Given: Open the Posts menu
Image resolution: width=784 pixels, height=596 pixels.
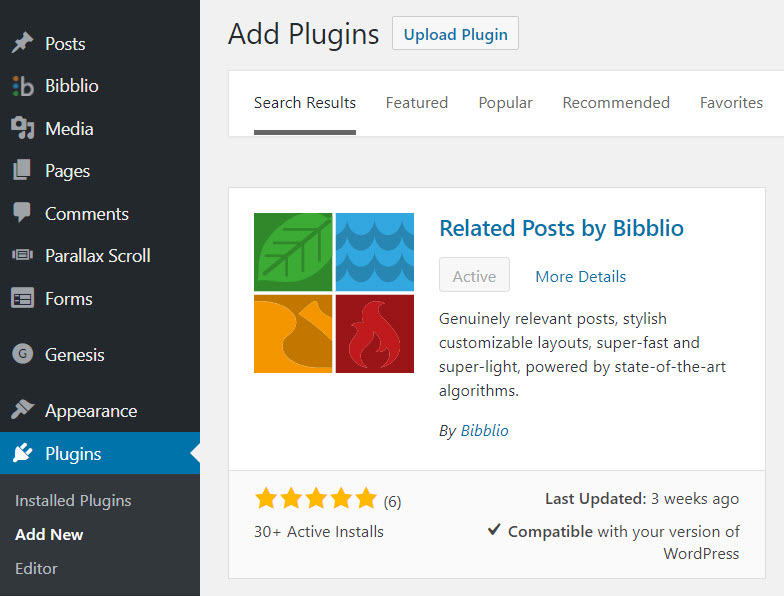Looking at the screenshot, I should (100, 44).
